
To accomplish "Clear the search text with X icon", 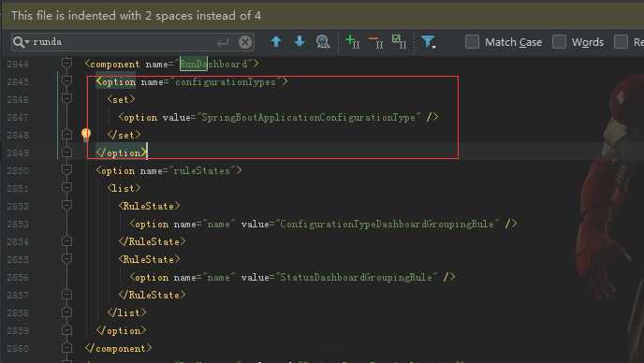I will pyautogui.click(x=245, y=42).
